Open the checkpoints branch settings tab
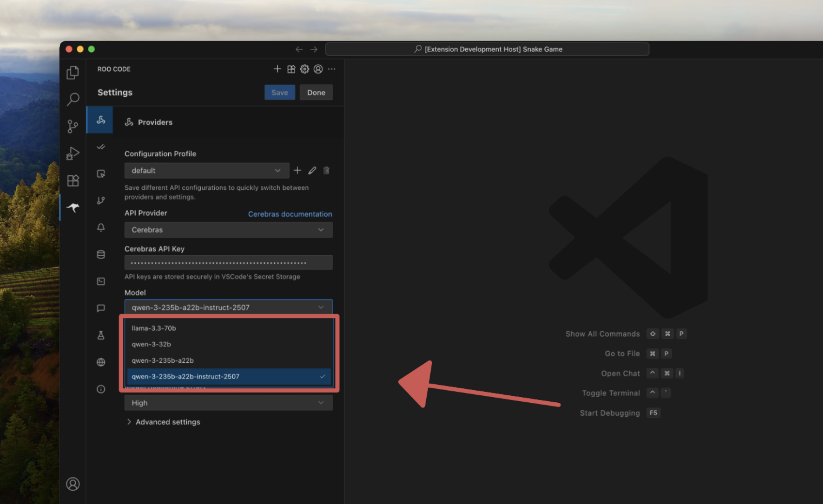Image resolution: width=823 pixels, height=504 pixels. pos(101,201)
